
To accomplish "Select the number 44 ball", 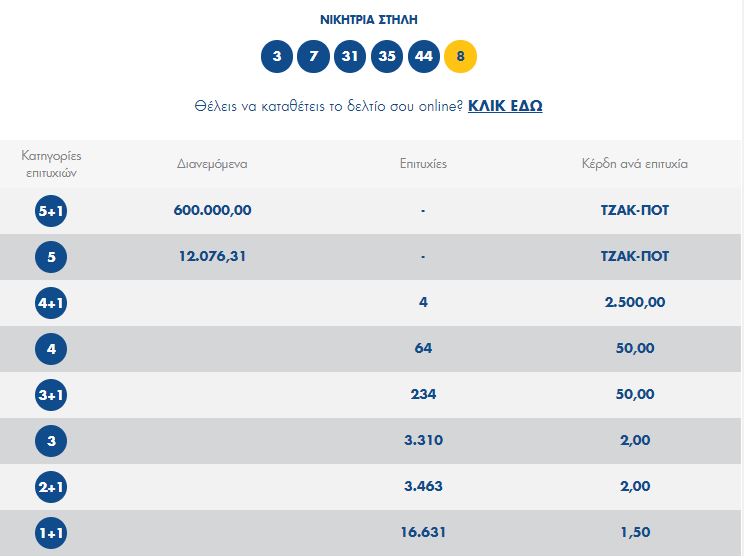I will coord(424,56).
